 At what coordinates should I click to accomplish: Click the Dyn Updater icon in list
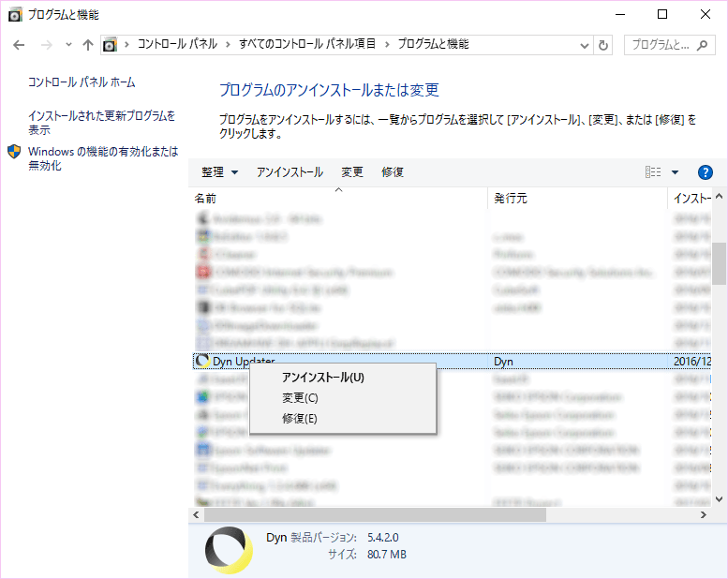(x=201, y=362)
